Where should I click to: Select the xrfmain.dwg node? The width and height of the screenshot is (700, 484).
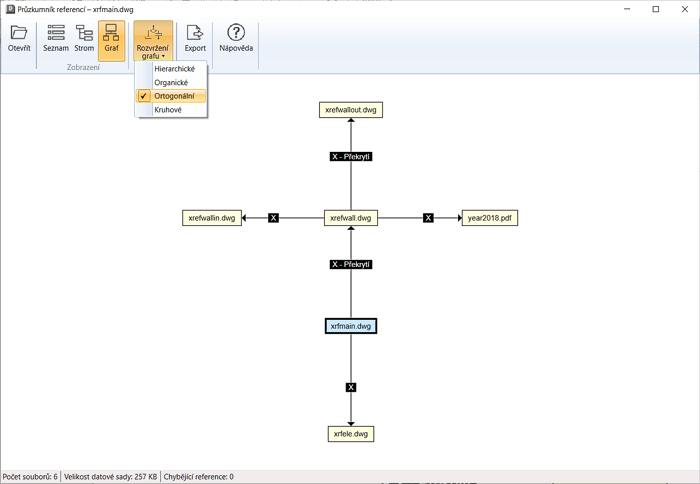(x=351, y=326)
